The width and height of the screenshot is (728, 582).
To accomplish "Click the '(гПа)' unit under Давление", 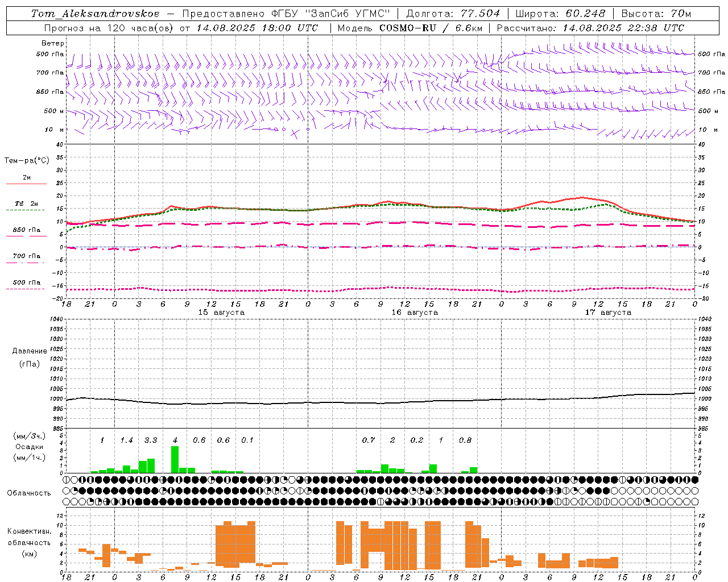I will click(30, 364).
